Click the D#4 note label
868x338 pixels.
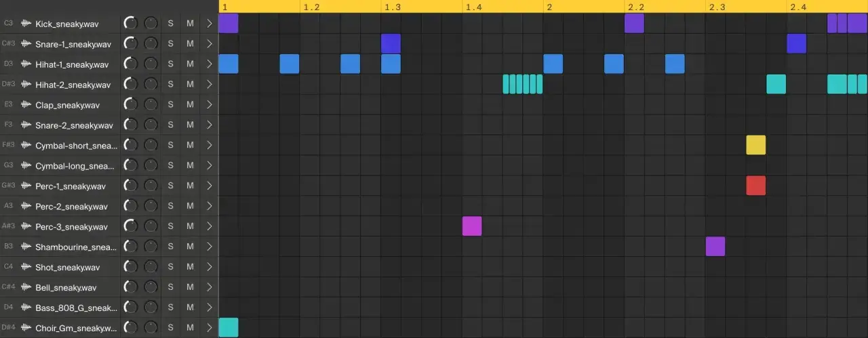tap(9, 328)
